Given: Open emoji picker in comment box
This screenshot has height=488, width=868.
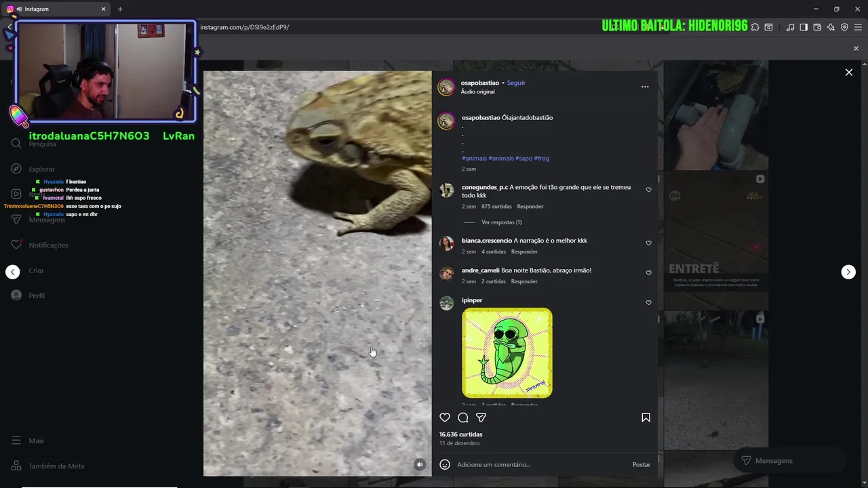Looking at the screenshot, I should pos(445,464).
